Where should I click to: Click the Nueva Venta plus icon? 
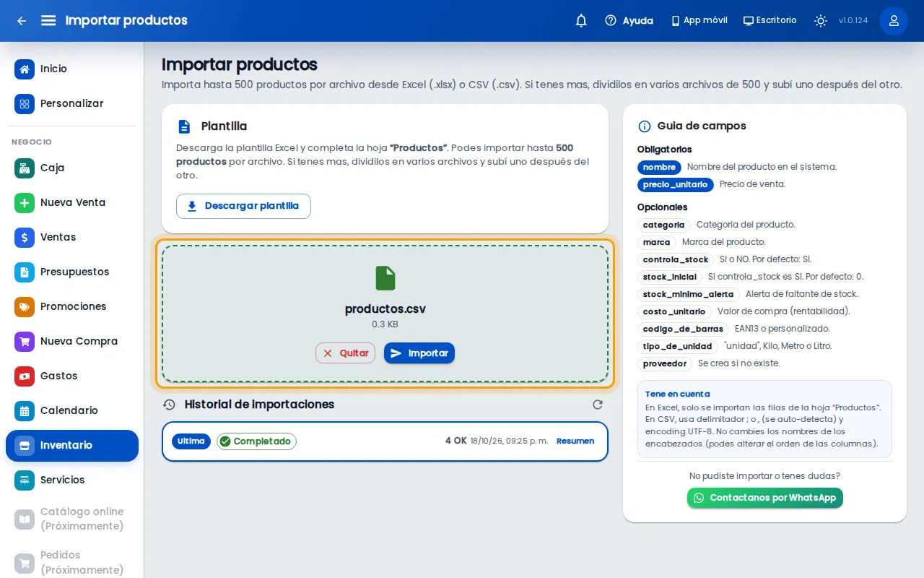[25, 203]
